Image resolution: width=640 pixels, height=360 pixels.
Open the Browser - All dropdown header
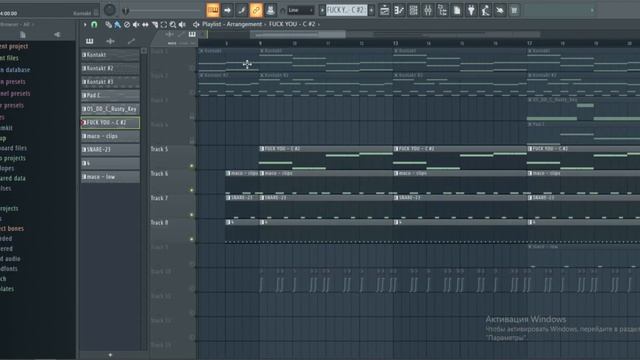(17, 24)
